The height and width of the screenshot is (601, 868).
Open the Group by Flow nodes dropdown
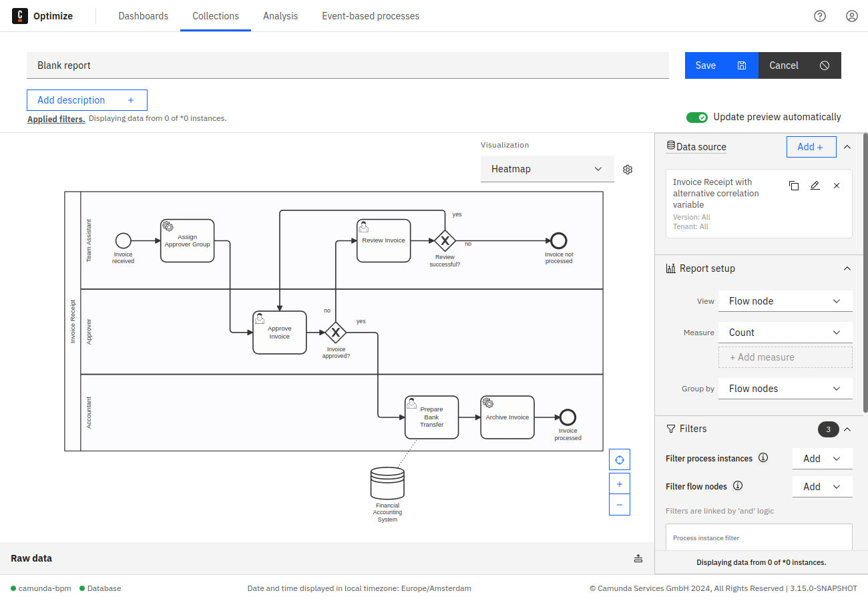(785, 388)
